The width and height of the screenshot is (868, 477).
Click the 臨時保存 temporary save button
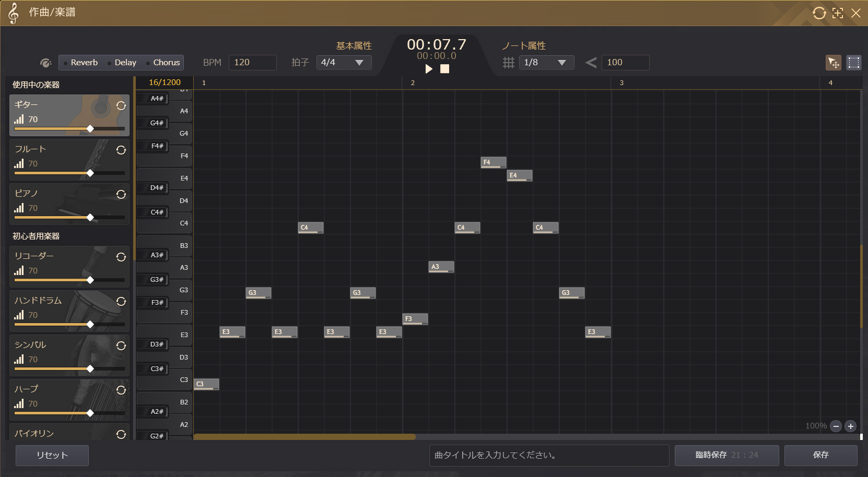tap(726, 455)
